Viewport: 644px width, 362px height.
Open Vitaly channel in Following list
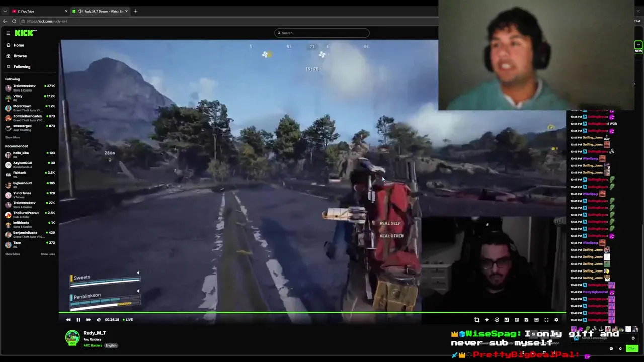[30, 98]
